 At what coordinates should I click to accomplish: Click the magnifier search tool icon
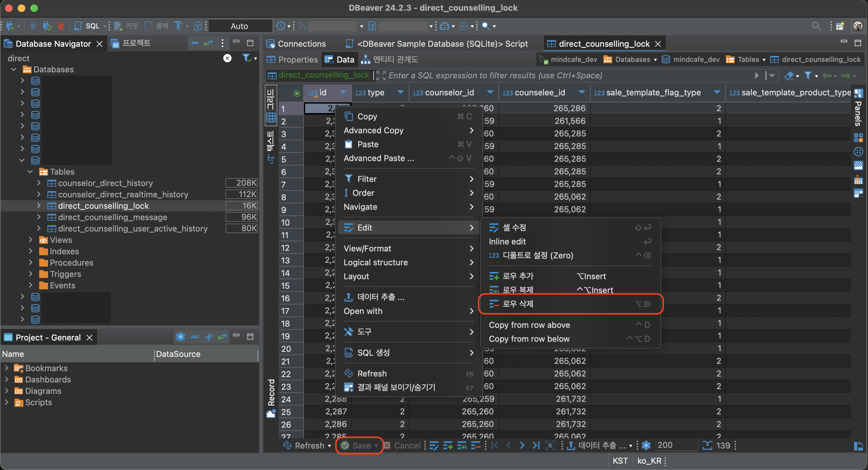485,26
